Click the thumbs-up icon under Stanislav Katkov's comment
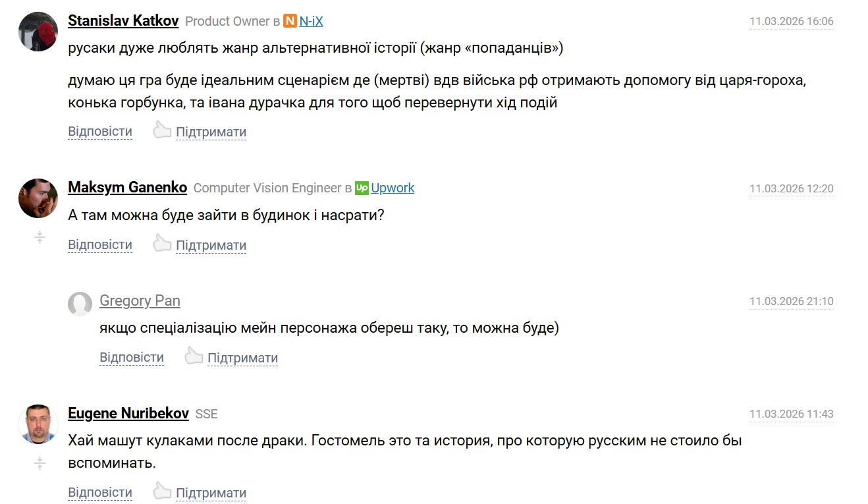The image size is (868, 504). 162,130
